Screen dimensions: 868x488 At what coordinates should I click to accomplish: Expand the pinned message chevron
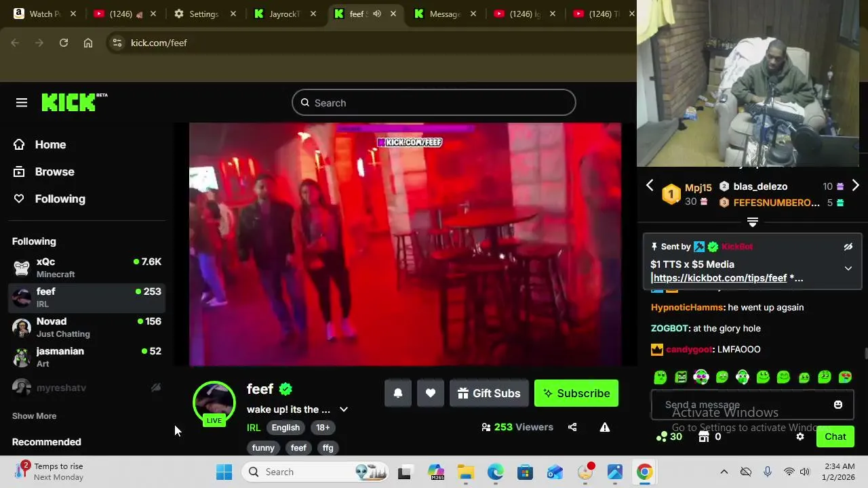click(x=848, y=268)
